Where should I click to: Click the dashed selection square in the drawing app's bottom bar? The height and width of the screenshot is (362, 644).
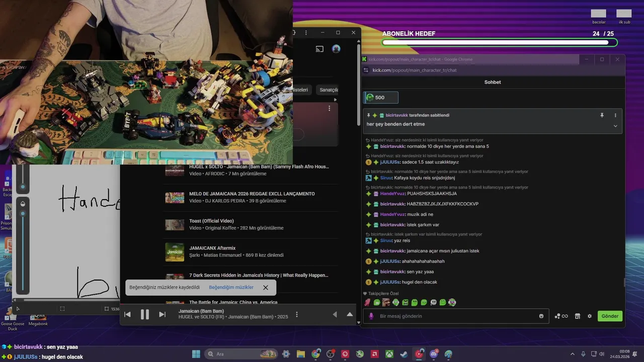tap(62, 309)
